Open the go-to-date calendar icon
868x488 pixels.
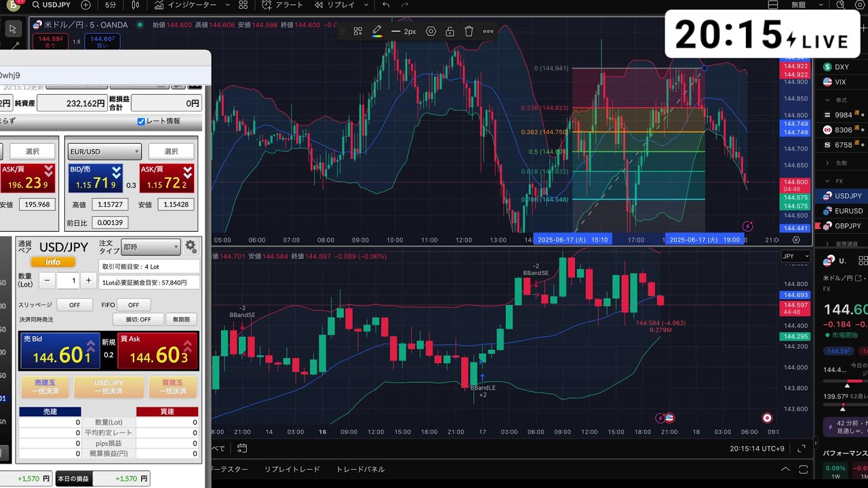[x=242, y=448]
